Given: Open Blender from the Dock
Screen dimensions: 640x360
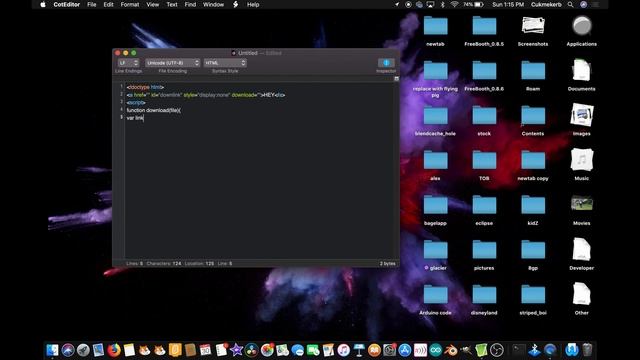Looking at the screenshot, I should tap(451, 350).
